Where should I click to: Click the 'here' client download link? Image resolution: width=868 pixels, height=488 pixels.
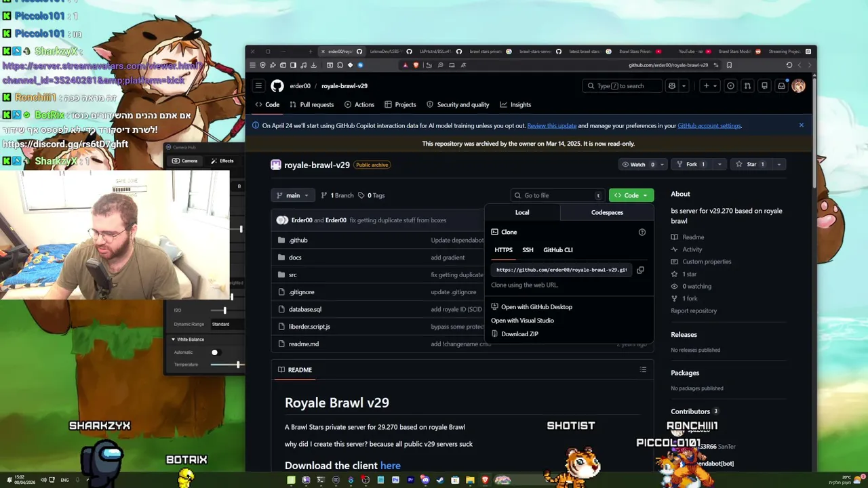pos(391,466)
